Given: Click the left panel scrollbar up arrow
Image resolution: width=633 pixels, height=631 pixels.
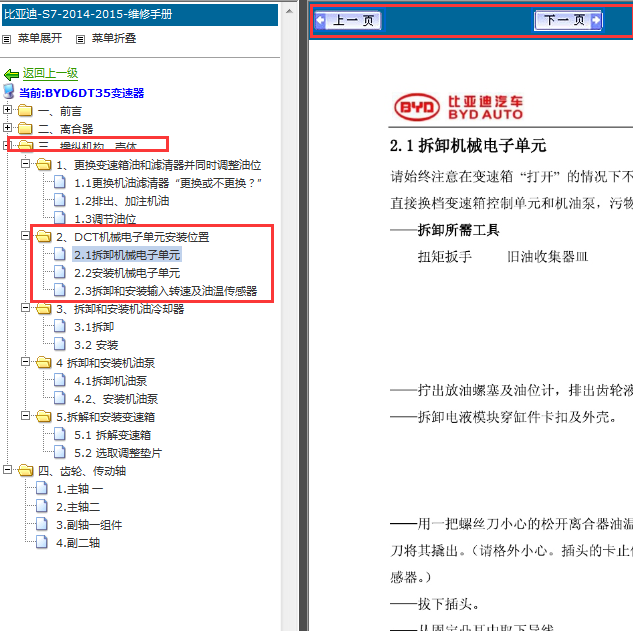Looking at the screenshot, I should click(289, 11).
